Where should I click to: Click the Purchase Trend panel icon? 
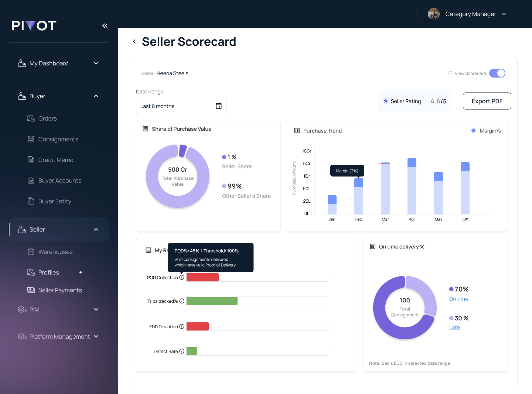pos(297,130)
